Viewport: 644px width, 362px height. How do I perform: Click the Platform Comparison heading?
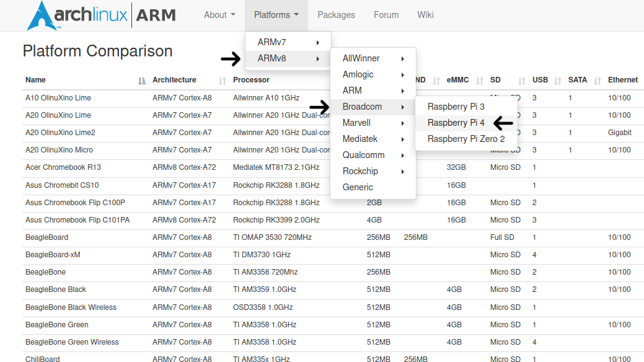[97, 51]
